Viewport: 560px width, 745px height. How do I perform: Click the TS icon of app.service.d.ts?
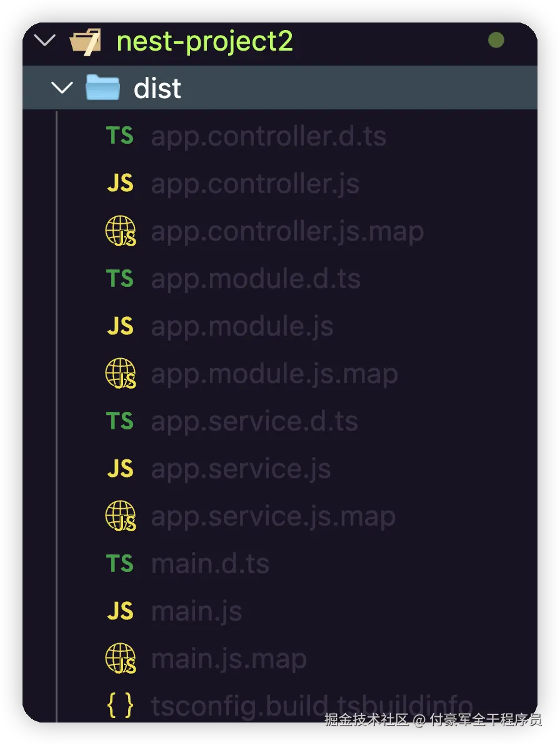[120, 421]
